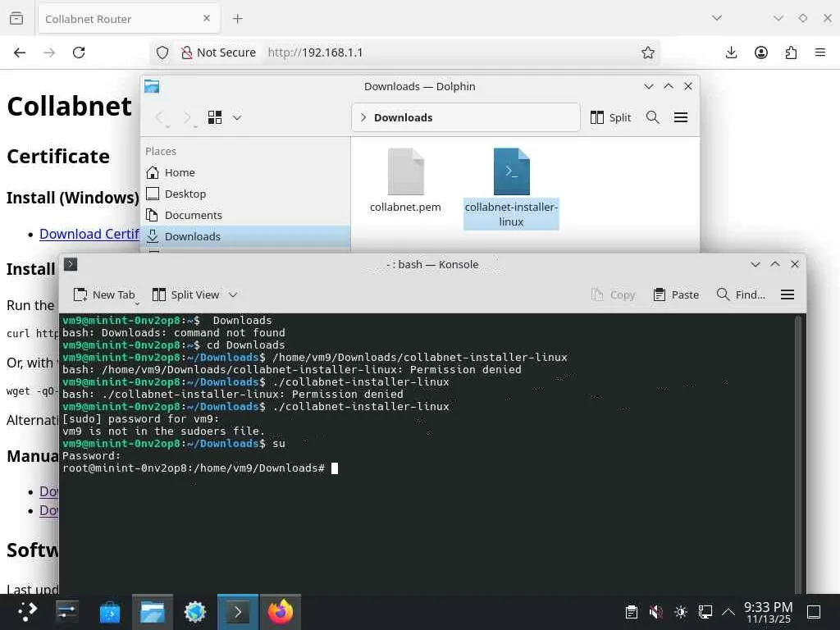
Task: Select the collabnet-installer-linux file
Action: (511, 189)
